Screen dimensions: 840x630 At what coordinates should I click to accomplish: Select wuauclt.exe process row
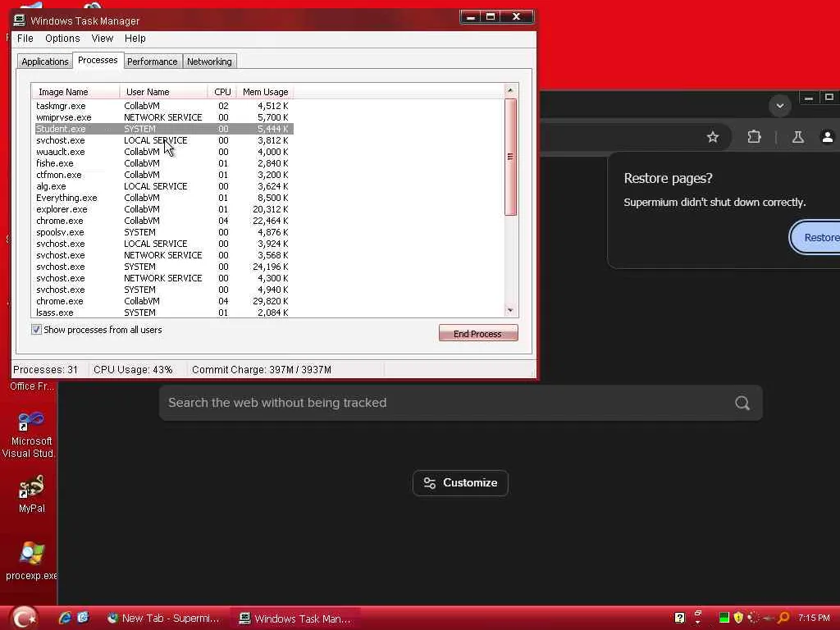162,152
